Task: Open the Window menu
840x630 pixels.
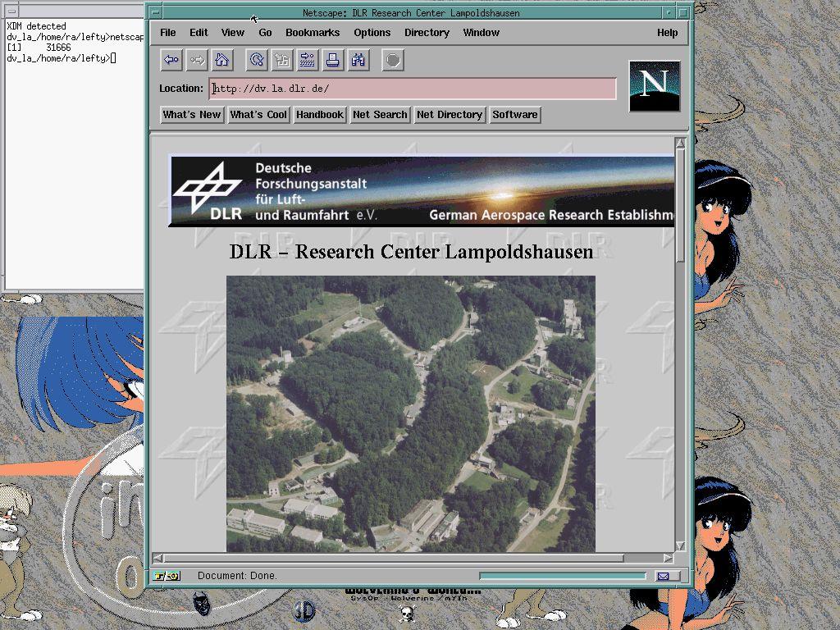Action: pos(481,33)
